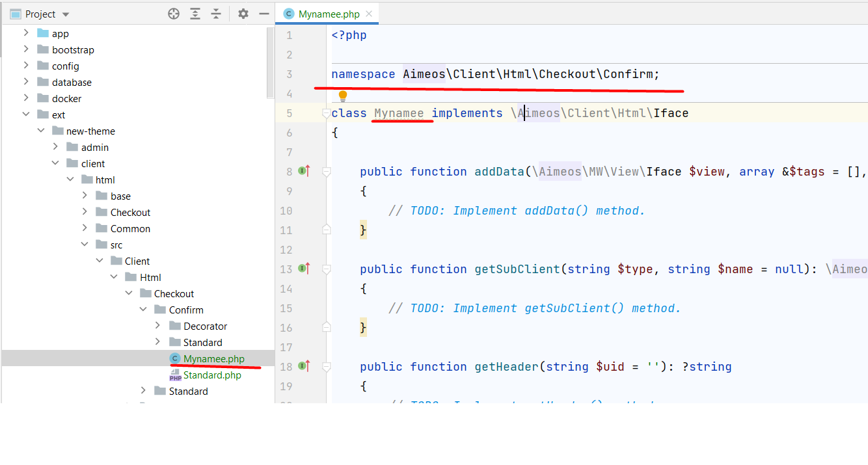Hide the Project tool window
Screen dimensions: 868x465
pos(264,14)
